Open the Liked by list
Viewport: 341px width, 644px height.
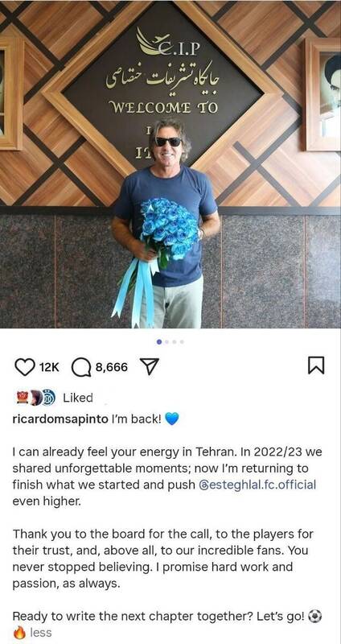coord(78,398)
